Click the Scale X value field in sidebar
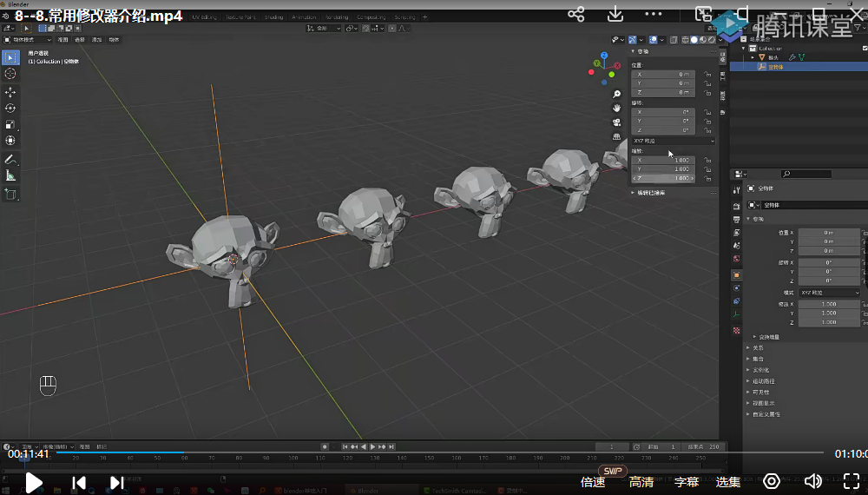This screenshot has width=868, height=495. (663, 160)
